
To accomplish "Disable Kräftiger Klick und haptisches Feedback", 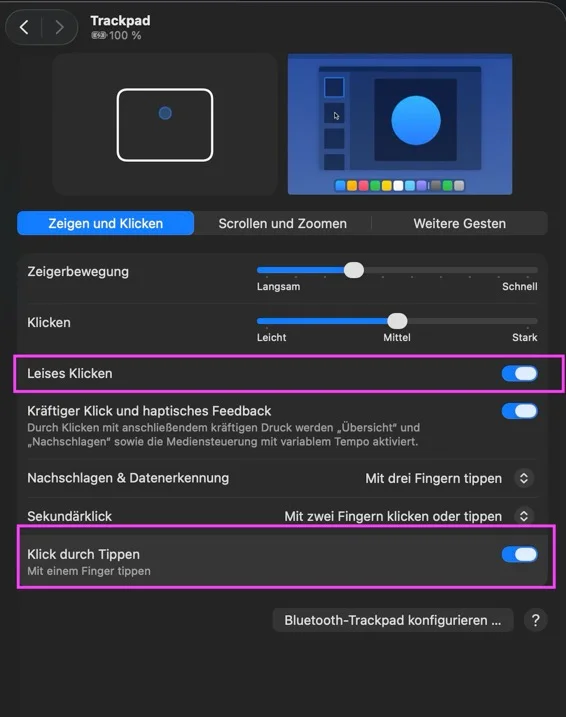I will point(519,411).
